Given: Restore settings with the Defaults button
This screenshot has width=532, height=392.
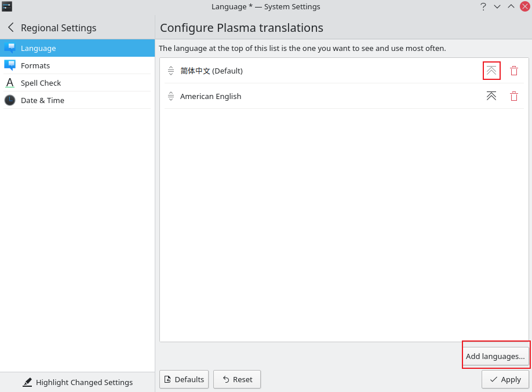Looking at the screenshot, I should (x=184, y=379).
